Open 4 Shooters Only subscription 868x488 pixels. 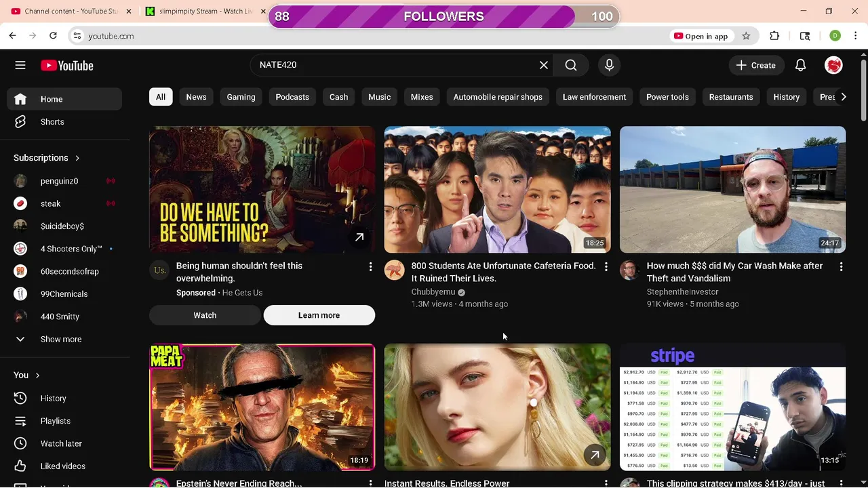64,249
